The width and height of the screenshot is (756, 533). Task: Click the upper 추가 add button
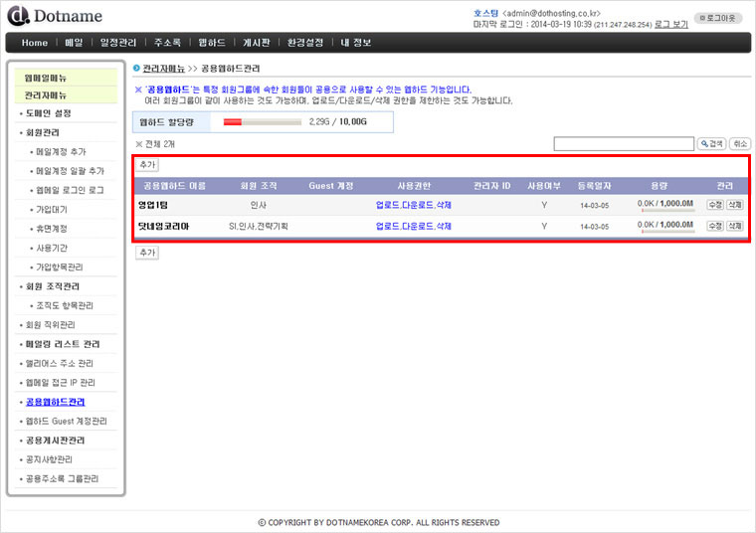coord(147,165)
